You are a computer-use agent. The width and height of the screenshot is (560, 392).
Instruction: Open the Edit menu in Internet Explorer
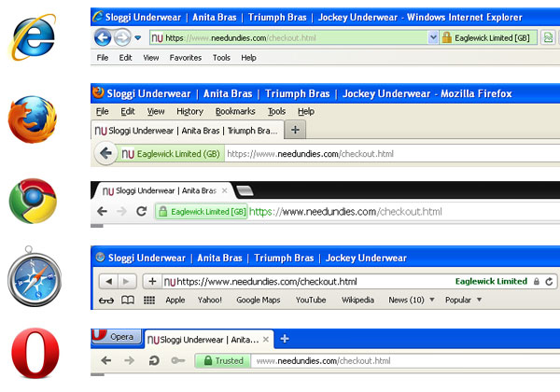coord(125,58)
